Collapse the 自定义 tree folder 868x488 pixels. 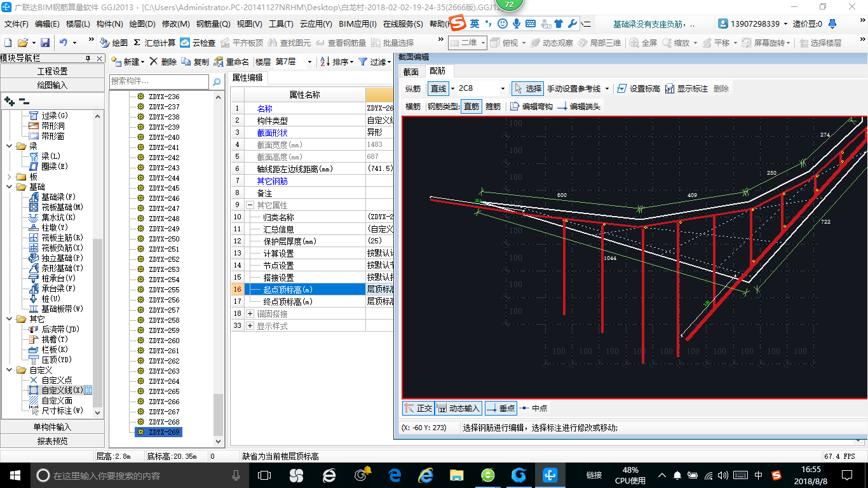tap(9, 370)
